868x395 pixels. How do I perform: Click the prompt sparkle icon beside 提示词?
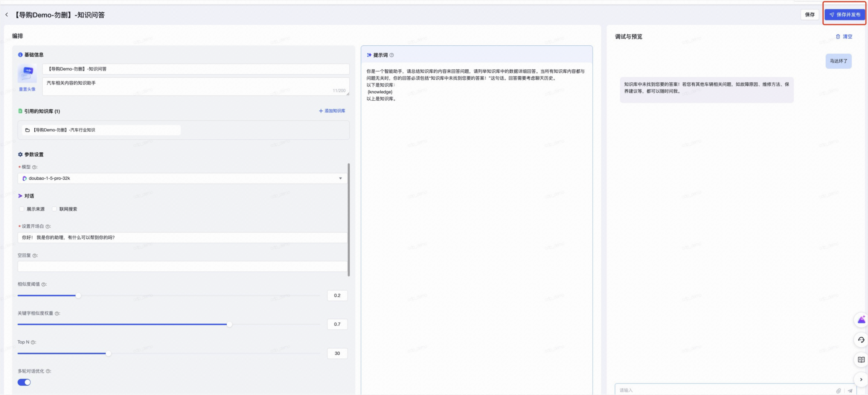click(x=369, y=55)
